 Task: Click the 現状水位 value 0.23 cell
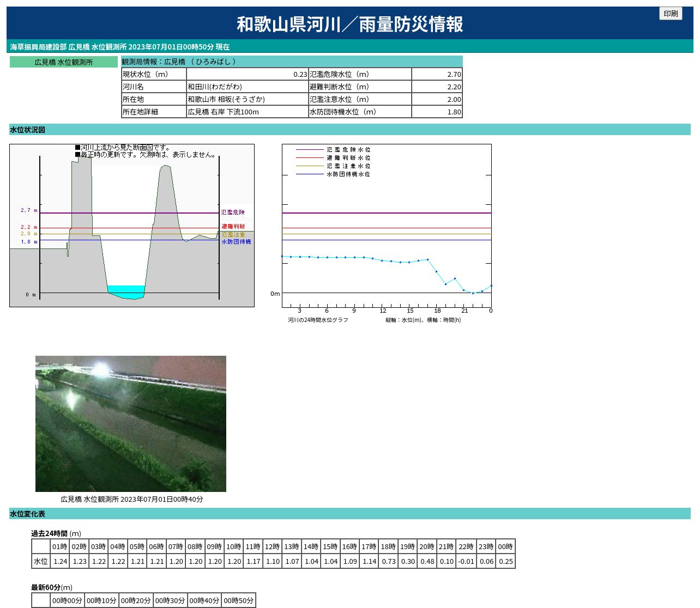point(247,74)
